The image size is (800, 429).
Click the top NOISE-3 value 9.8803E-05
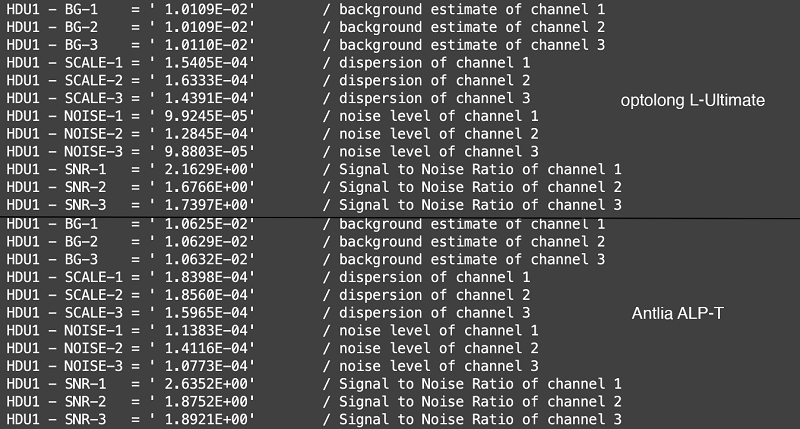click(x=206, y=152)
